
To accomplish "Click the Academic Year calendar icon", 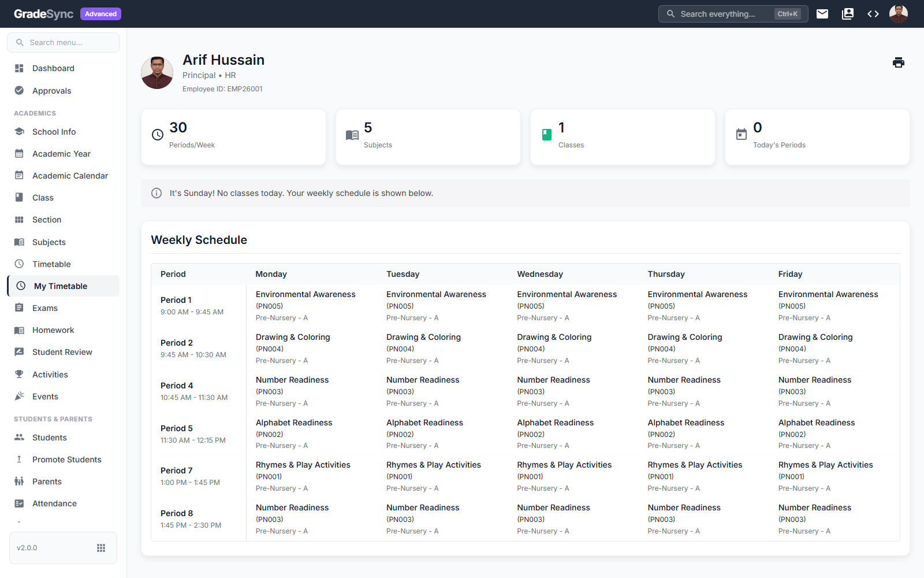I will pos(19,153).
